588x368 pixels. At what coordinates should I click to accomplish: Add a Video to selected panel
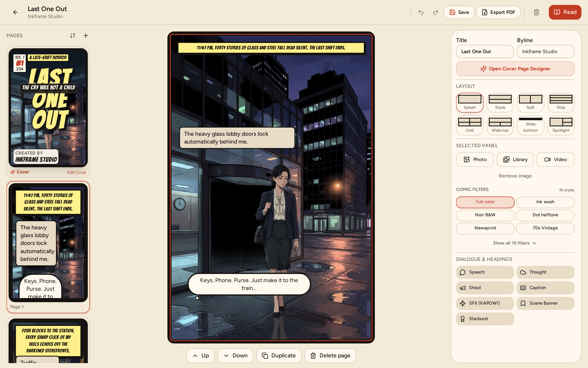point(556,159)
